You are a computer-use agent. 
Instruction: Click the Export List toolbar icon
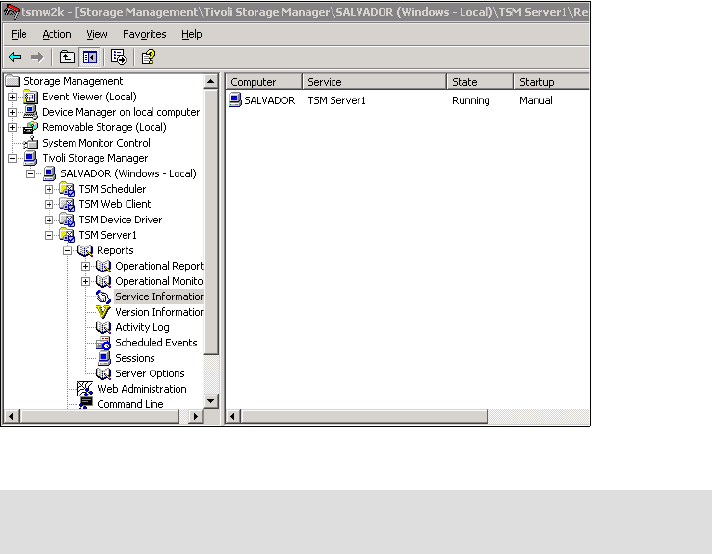[119, 57]
